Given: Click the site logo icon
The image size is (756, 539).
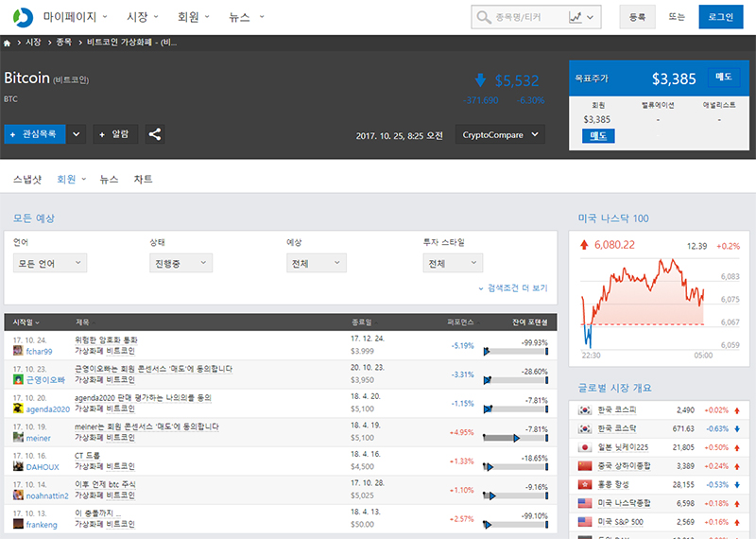Looking at the screenshot, I should tap(23, 17).
